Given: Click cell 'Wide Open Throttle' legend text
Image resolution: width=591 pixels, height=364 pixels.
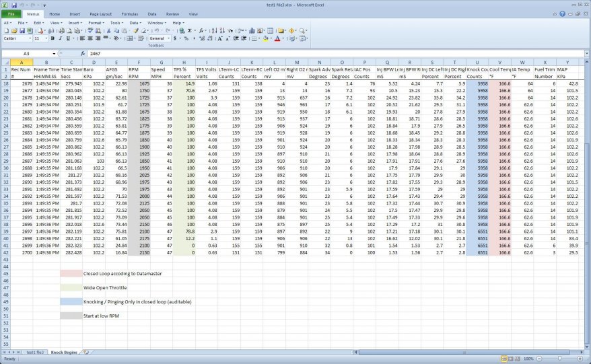Looking at the screenshot, I should (x=105, y=287).
